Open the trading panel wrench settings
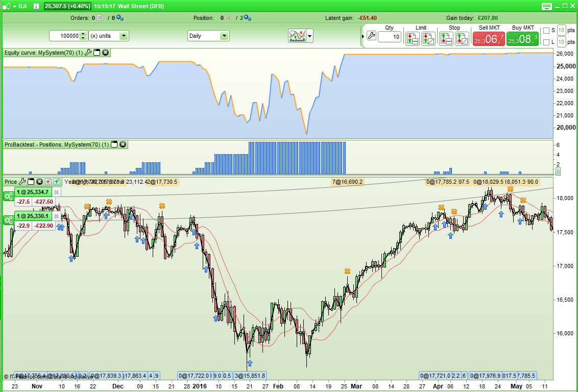This screenshot has height=392, width=578. click(372, 36)
